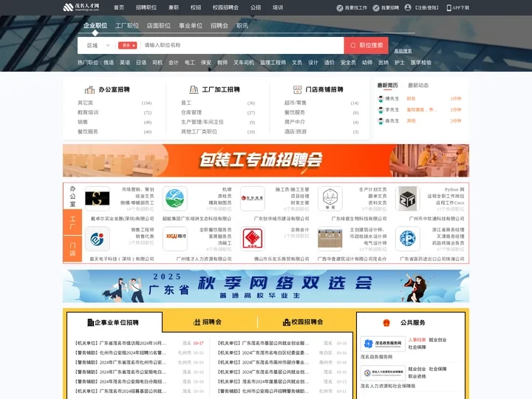532x399 pixels.
Task: Click the user avatar icon beside 注册/登陆
Action: (408, 7)
